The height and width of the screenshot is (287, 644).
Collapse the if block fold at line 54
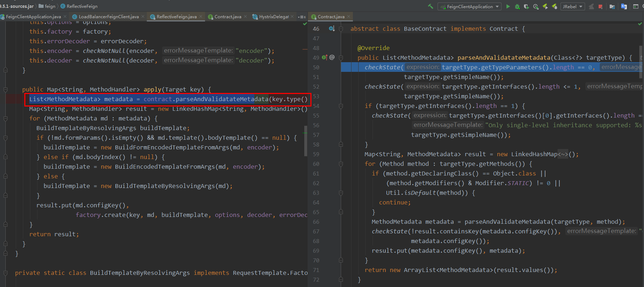pos(341,106)
